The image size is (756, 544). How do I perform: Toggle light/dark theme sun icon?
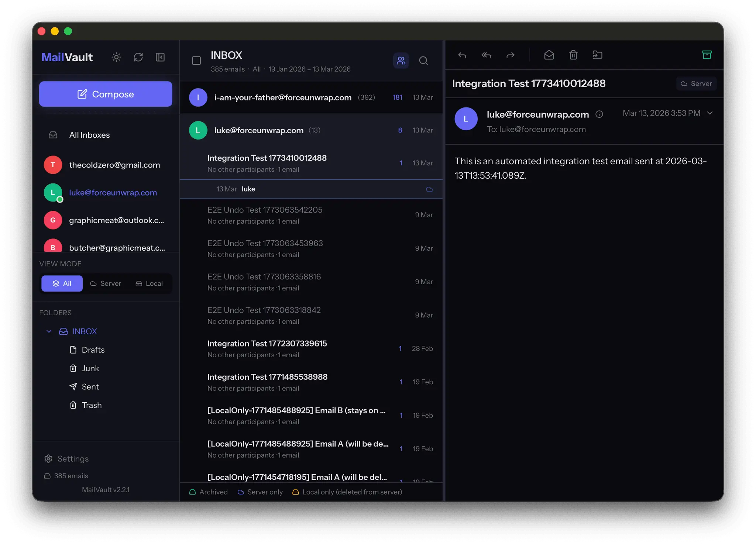pos(116,57)
